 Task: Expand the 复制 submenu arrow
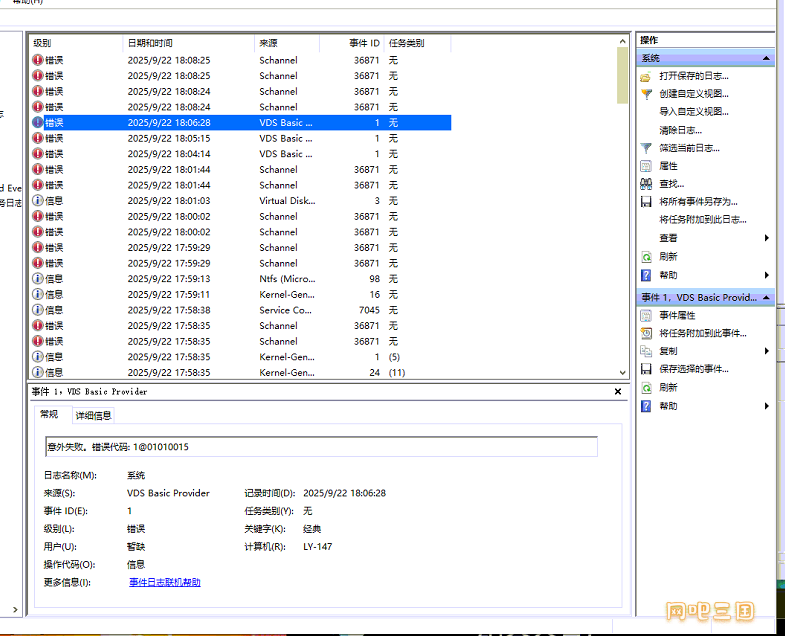pos(766,351)
